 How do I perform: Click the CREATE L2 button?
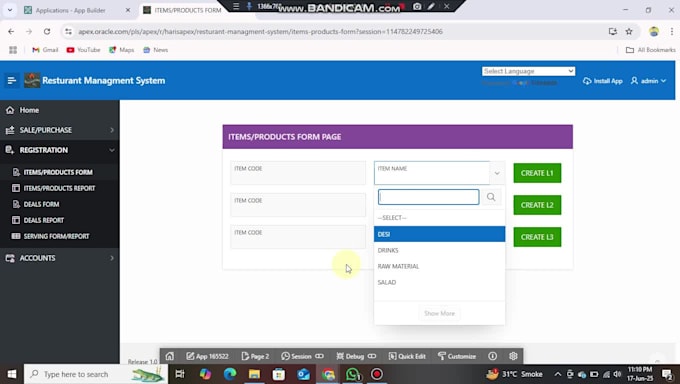coord(537,205)
